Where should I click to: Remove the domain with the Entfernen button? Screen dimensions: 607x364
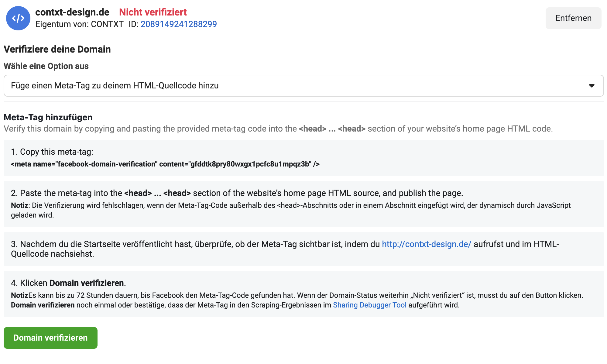point(573,18)
